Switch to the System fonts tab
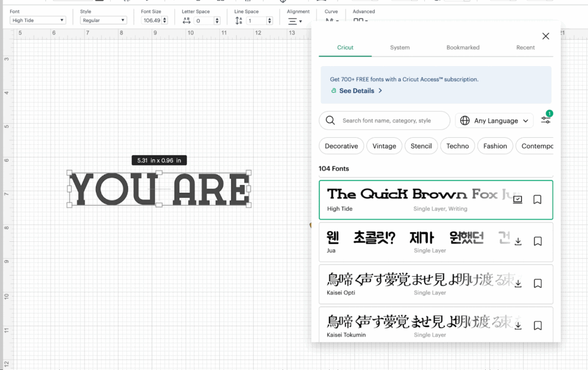This screenshot has width=588, height=370. click(x=400, y=48)
